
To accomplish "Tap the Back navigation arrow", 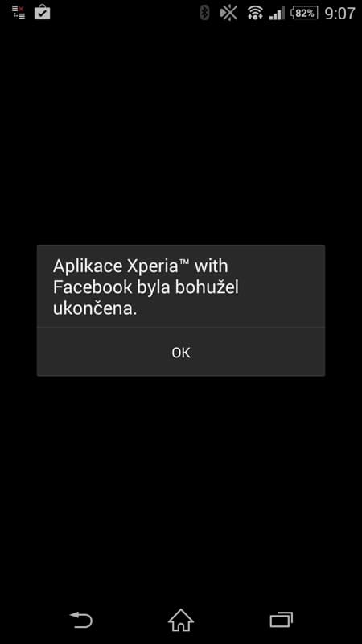I will pos(81,620).
